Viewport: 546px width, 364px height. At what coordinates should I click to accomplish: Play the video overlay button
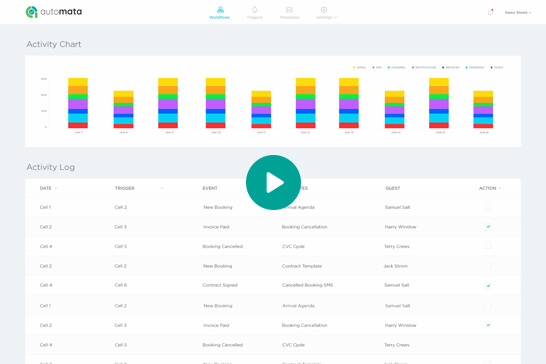[x=273, y=182]
